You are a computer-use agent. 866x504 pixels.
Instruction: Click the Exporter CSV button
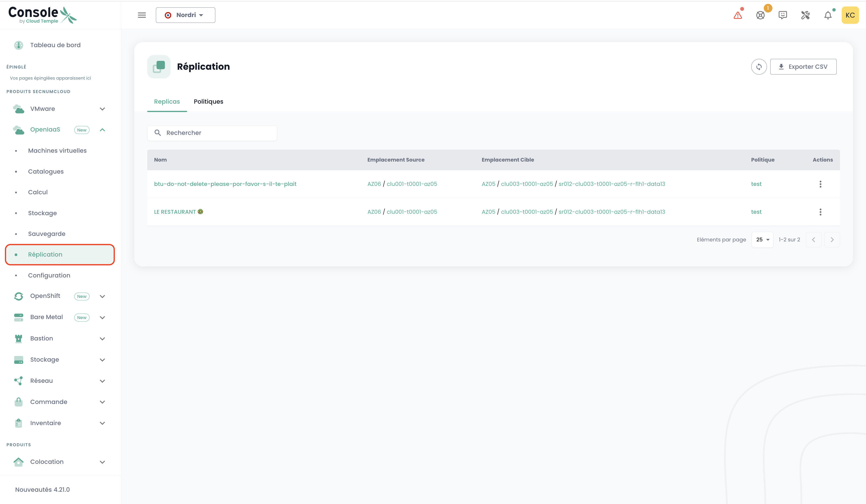click(803, 67)
